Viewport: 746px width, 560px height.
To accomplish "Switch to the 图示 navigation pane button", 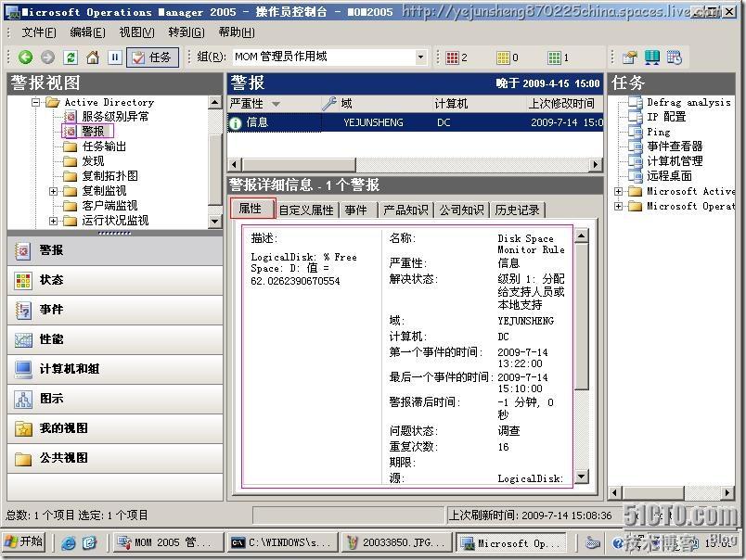I will coord(115,399).
